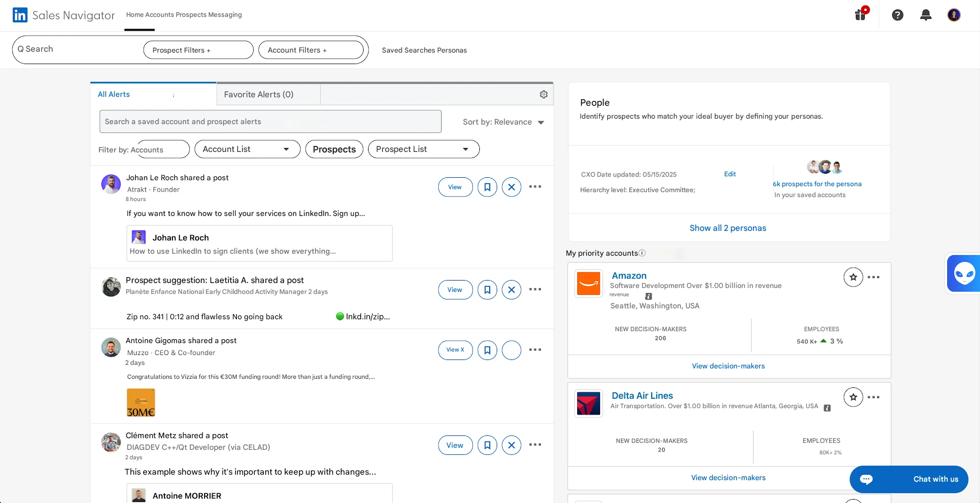This screenshot has height=503, width=980.
Task: Open more options for Clément Metz alert
Action: click(x=535, y=445)
